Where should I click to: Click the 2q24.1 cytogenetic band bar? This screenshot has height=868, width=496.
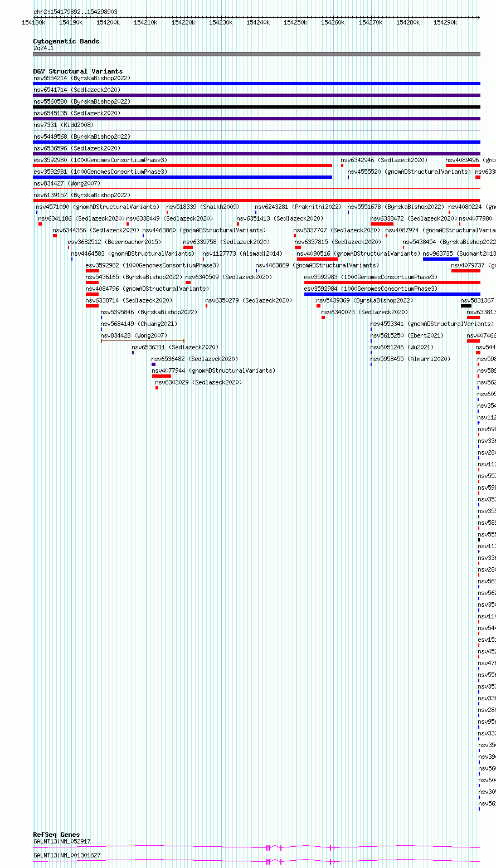pos(256,54)
